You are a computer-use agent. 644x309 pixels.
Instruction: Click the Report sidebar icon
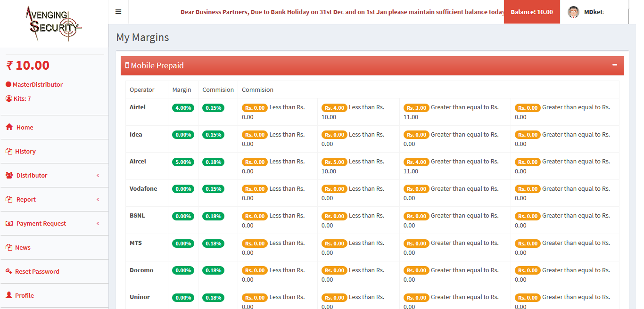pos(8,199)
